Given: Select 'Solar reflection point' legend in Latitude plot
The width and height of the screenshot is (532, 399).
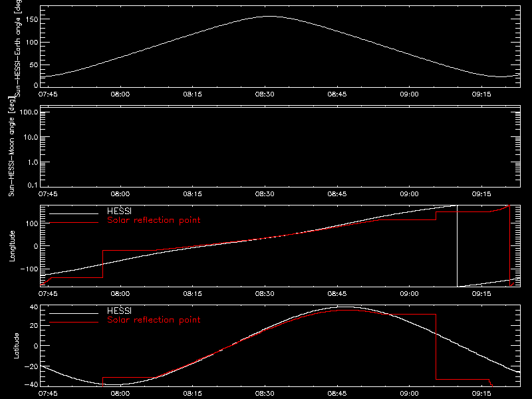Looking at the screenshot, I should point(154,320).
